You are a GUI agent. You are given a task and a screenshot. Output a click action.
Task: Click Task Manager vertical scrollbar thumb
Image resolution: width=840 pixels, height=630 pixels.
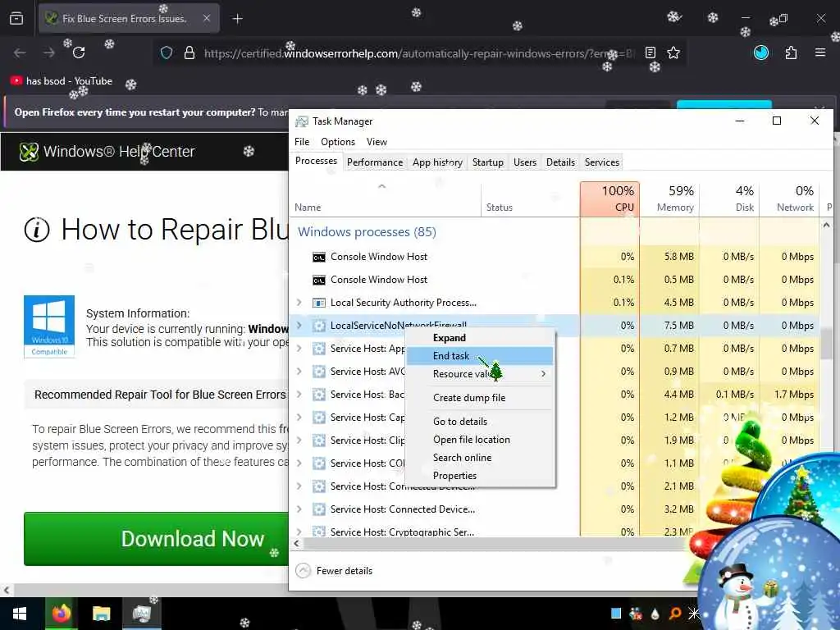(827, 344)
